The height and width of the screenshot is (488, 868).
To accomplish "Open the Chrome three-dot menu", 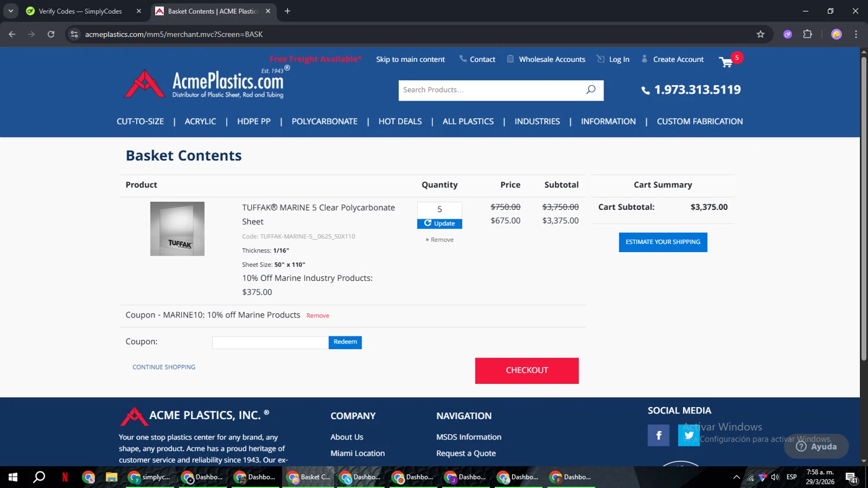I will [856, 34].
